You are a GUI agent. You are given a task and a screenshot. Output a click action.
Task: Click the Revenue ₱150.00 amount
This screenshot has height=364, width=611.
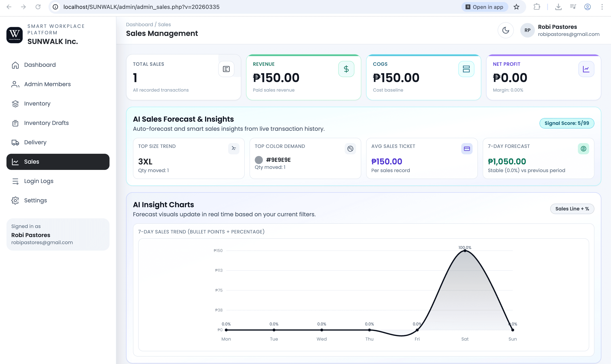(276, 78)
